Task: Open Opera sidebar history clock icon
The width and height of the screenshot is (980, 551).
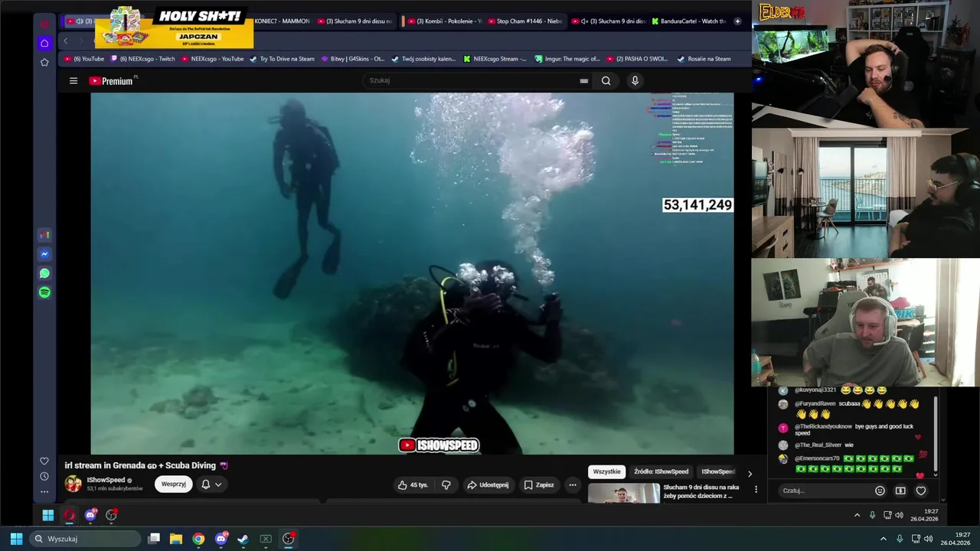Action: [44, 476]
